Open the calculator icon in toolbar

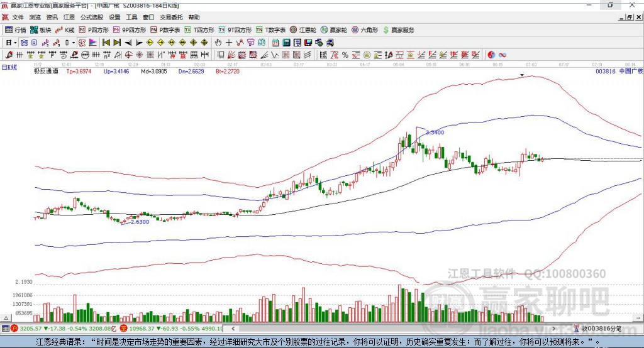click(x=286, y=43)
